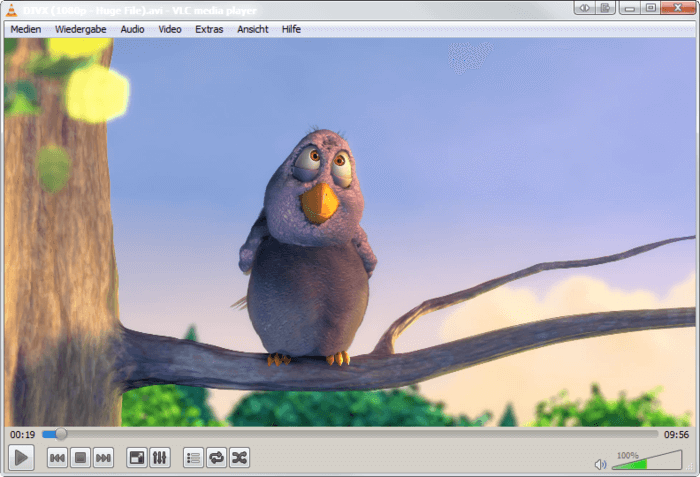
Task: Open the Wiedergabe menu
Action: 80,29
